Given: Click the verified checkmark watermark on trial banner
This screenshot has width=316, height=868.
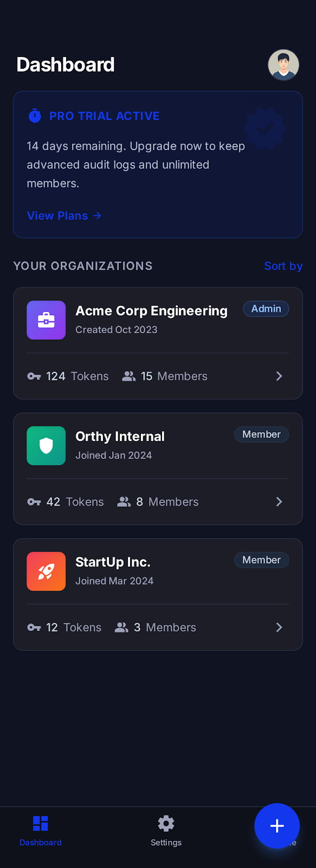Looking at the screenshot, I should click(x=264, y=129).
